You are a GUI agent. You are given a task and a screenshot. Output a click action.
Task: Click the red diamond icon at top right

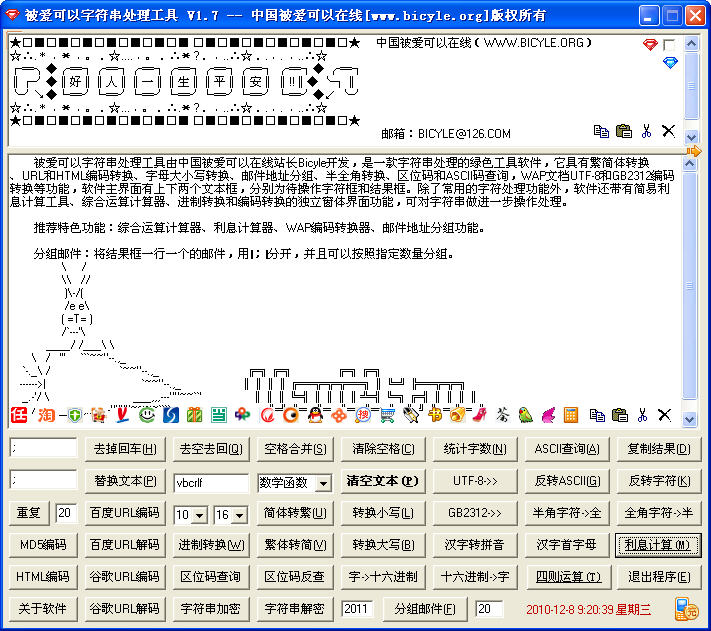coord(650,44)
